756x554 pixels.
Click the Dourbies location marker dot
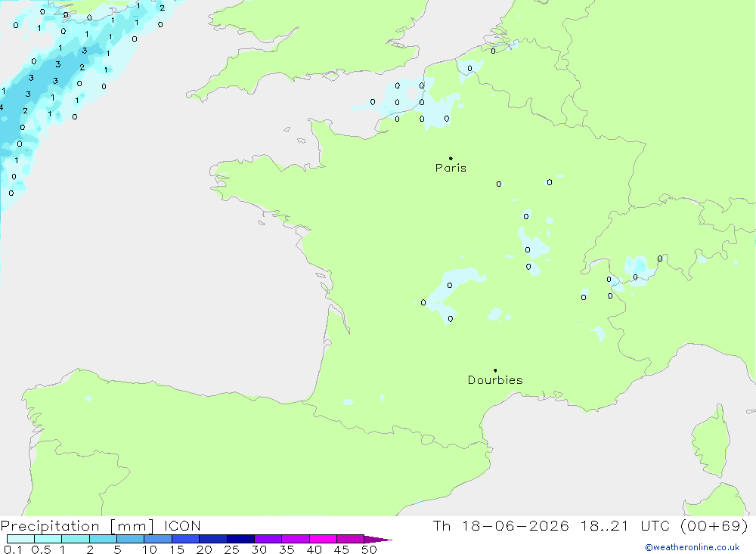(x=495, y=370)
